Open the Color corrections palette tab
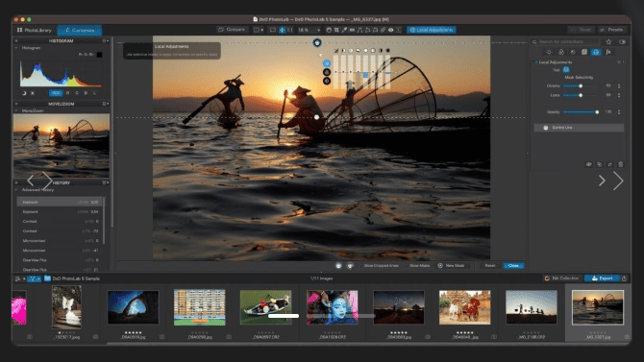Screen dimensions: 644x362 pyautogui.click(x=561, y=52)
